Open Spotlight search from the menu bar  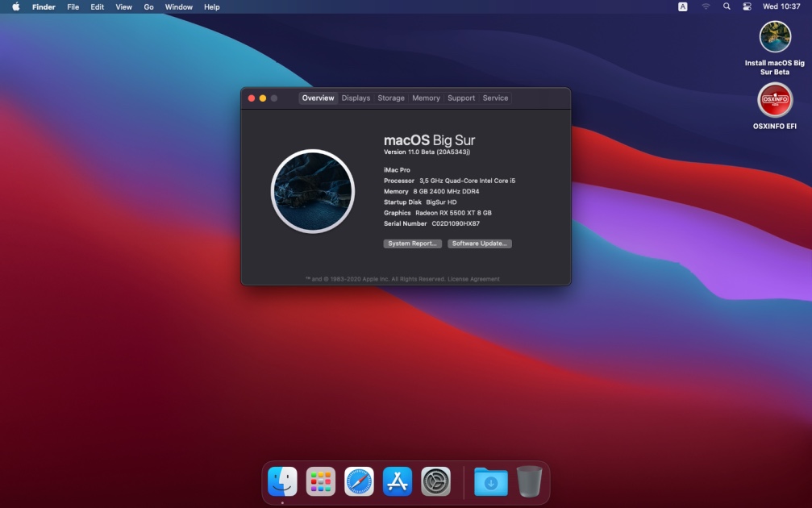point(726,6)
